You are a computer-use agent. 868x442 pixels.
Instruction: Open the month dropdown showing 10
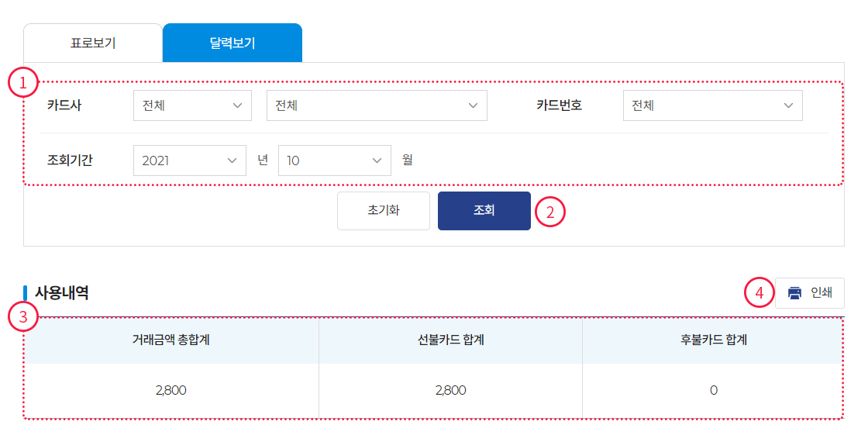335,161
